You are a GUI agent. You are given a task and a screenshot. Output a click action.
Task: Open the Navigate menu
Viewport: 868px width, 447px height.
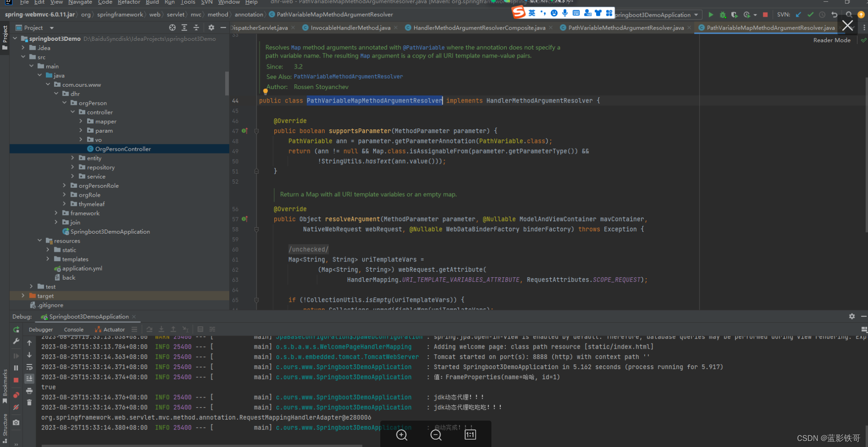pyautogui.click(x=80, y=2)
